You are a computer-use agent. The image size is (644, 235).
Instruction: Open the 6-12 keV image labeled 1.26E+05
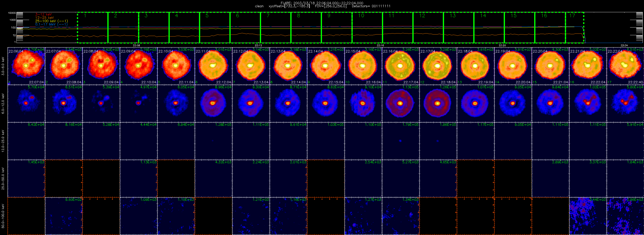point(438,103)
